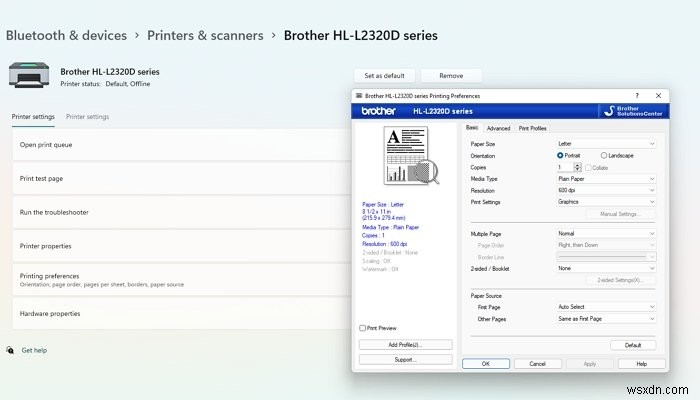Click the Default button
The width and height of the screenshot is (700, 400).
633,345
